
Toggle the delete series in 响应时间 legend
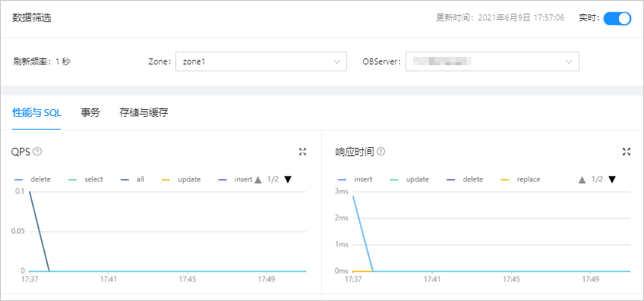tap(465, 179)
